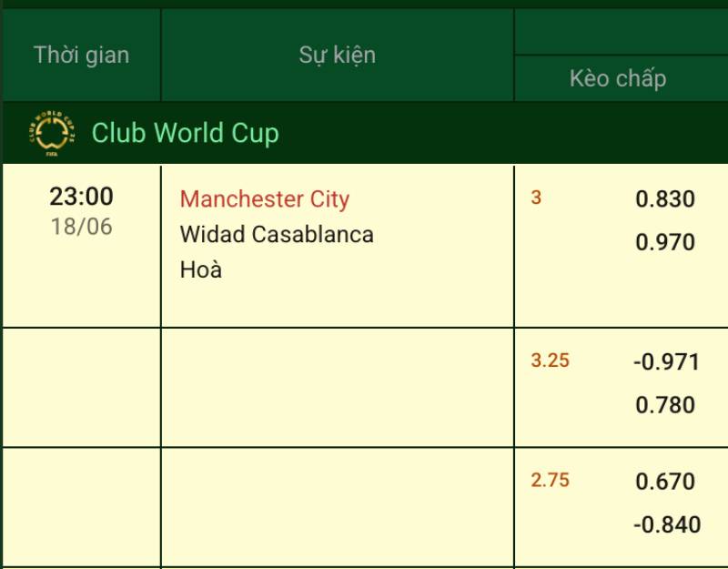Click the Sự kiện column header
Viewport: 728px width, 569px height.
tap(337, 55)
